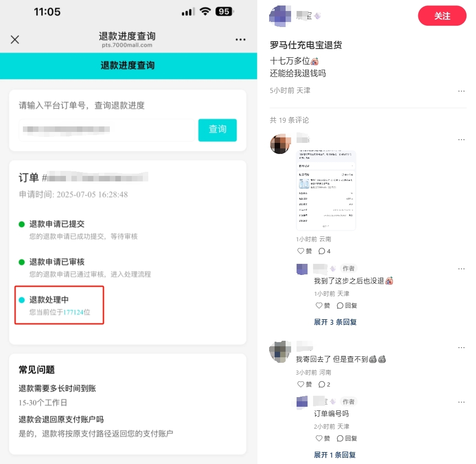
Task: View the commenter's attached screenshot thumbnail
Action: coord(326,190)
